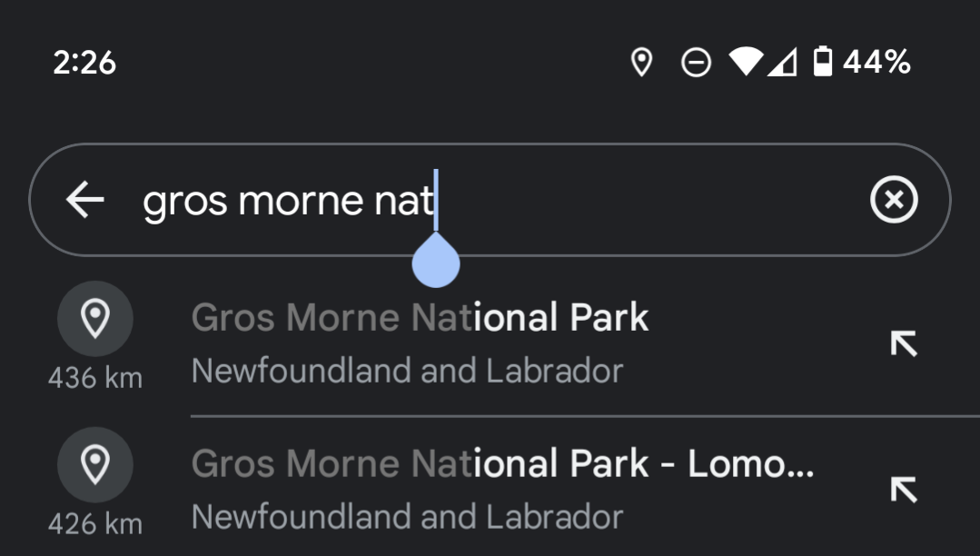Tap inside the search input field
This screenshot has height=556, width=980.
click(545, 198)
